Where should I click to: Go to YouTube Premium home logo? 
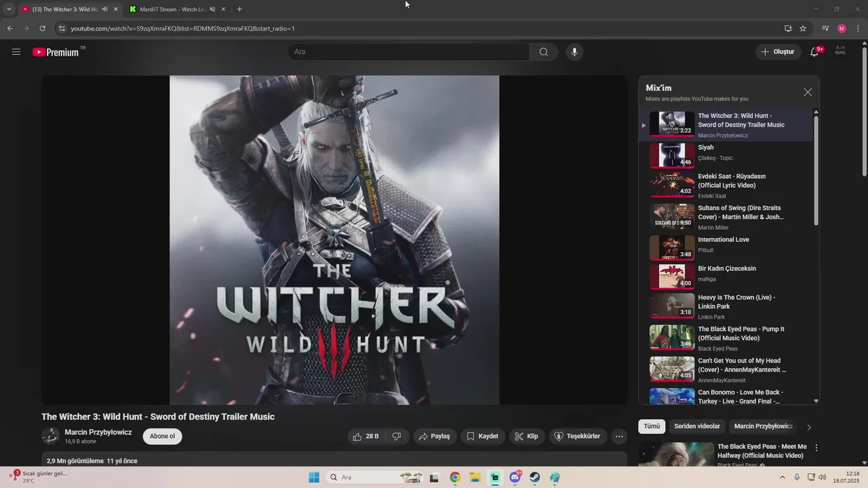pyautogui.click(x=56, y=52)
